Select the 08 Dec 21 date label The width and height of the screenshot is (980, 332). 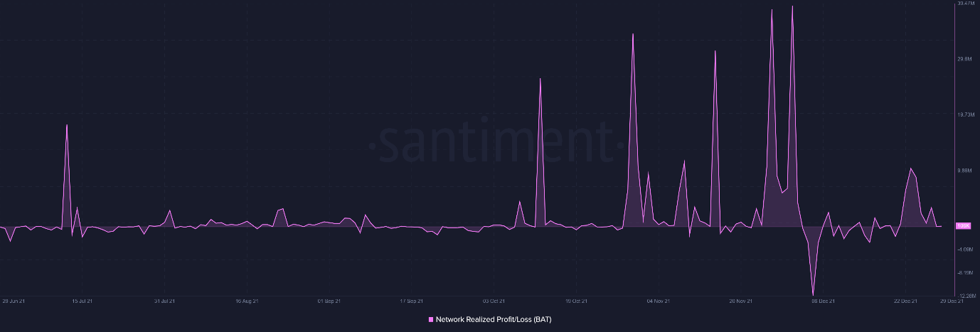(x=823, y=301)
